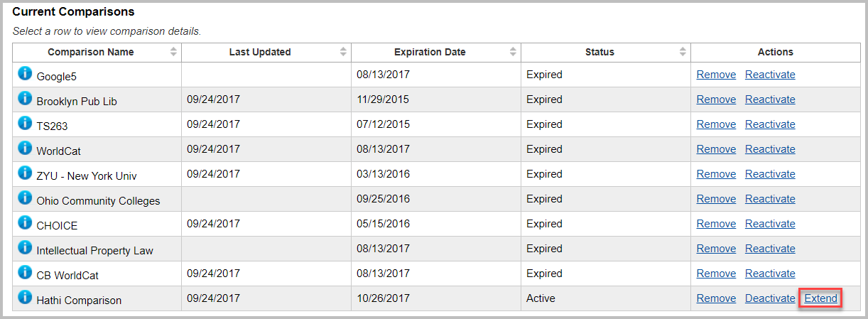Sort by the Expiration Date column arrows
The width and height of the screenshot is (868, 319).
click(513, 52)
